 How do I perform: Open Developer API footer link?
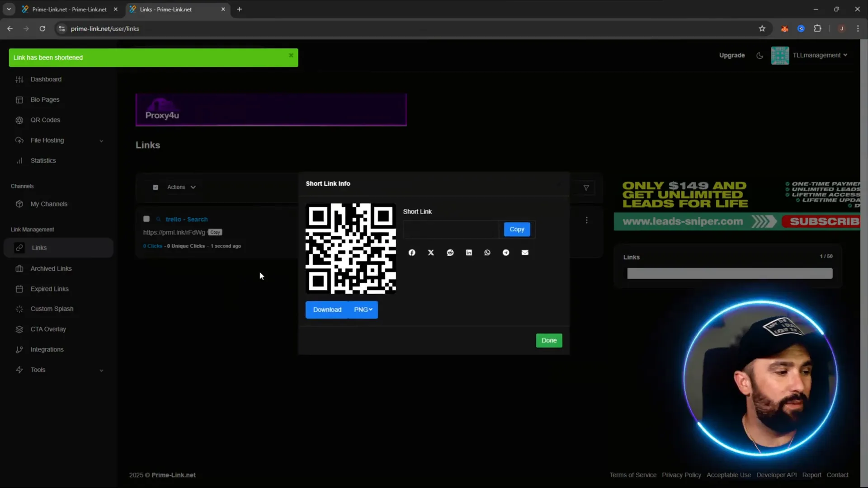pyautogui.click(x=776, y=475)
